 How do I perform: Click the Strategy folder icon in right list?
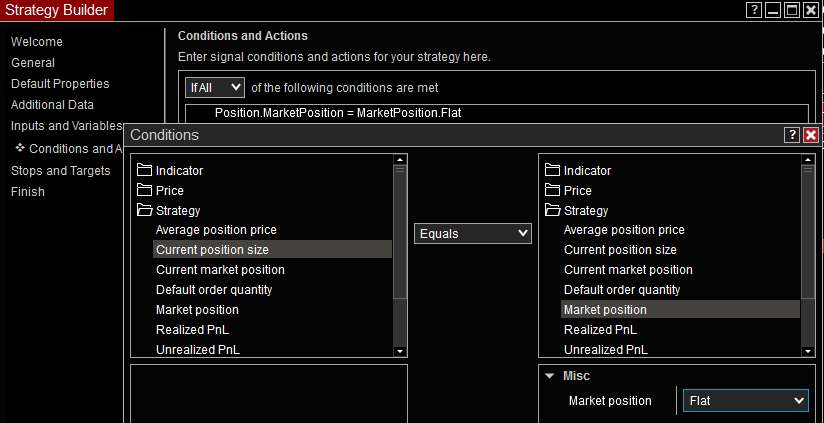(x=552, y=210)
